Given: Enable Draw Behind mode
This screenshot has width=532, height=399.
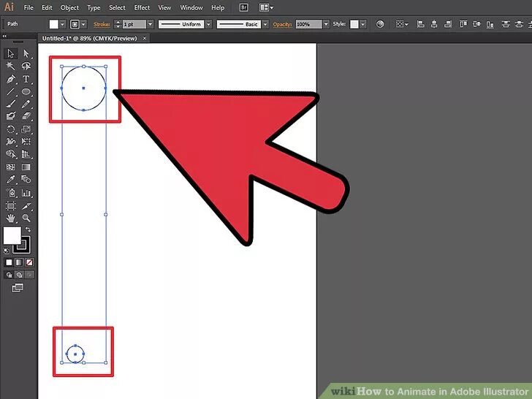Looking at the screenshot, I should point(19,275).
